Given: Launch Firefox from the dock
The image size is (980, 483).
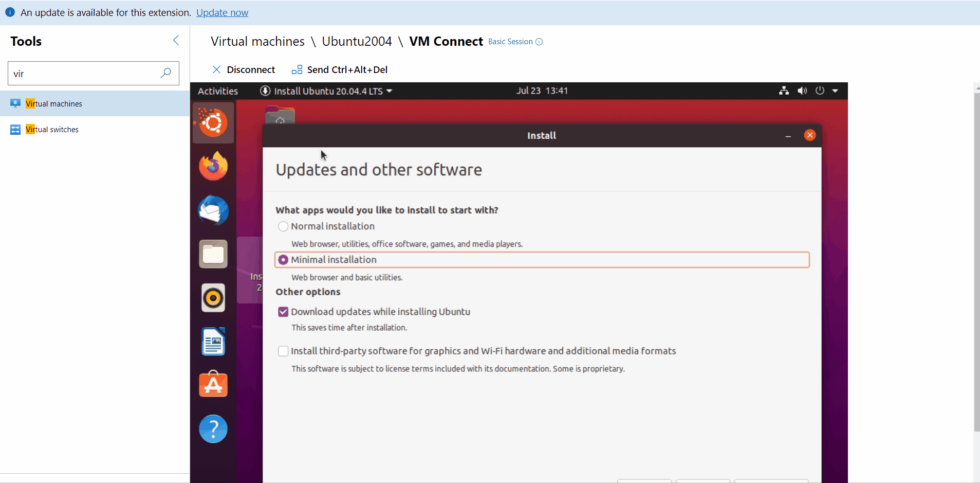Looking at the screenshot, I should 213,166.
